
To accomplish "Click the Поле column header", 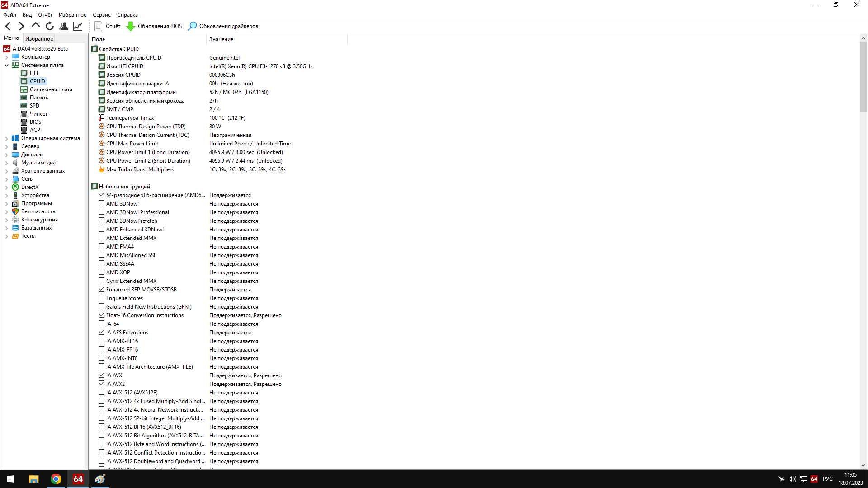I will [x=148, y=39].
